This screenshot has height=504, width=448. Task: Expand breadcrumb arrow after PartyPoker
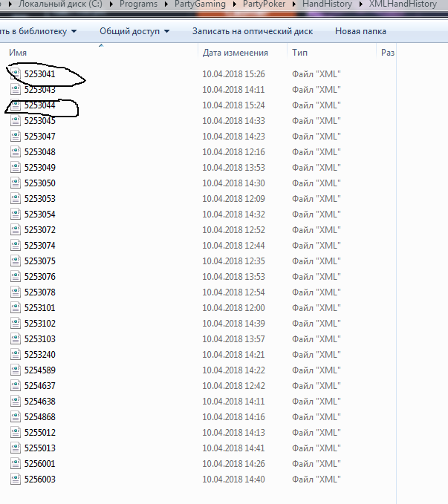[x=294, y=4]
